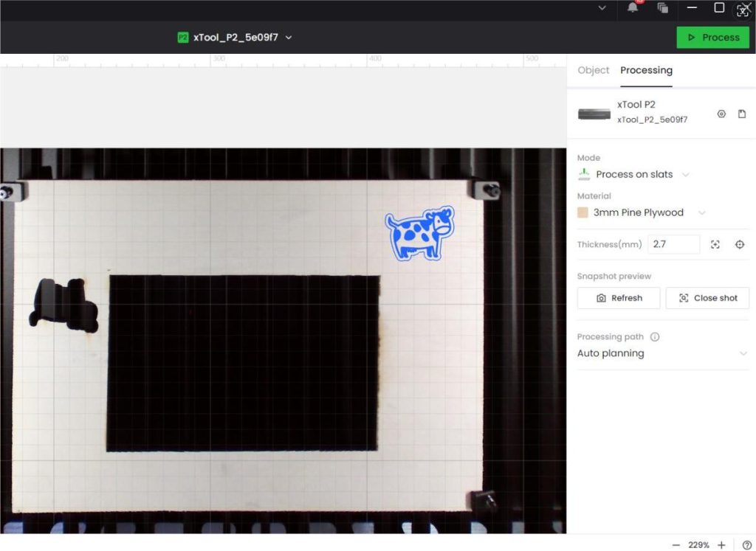Select the blue cow design on canvas
This screenshot has width=756, height=551.
pos(420,234)
